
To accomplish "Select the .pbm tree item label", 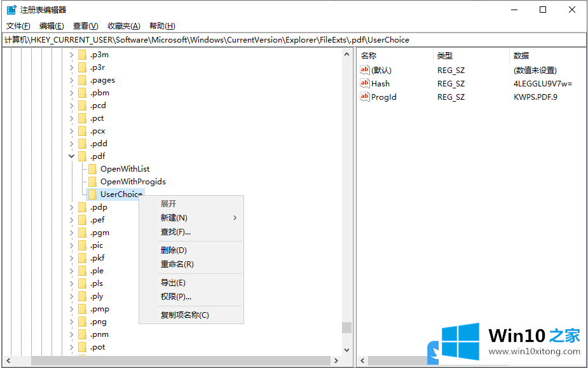I will pyautogui.click(x=100, y=93).
